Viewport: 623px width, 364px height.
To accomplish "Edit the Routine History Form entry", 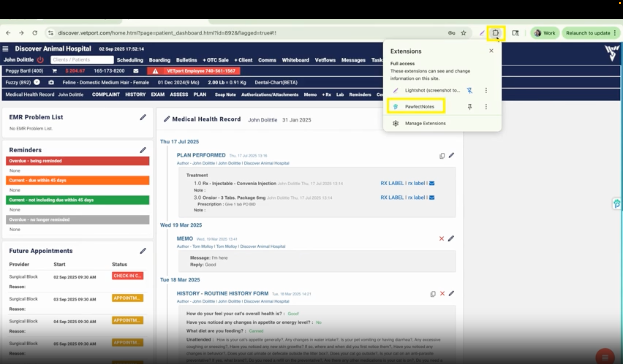I will pyautogui.click(x=451, y=293).
